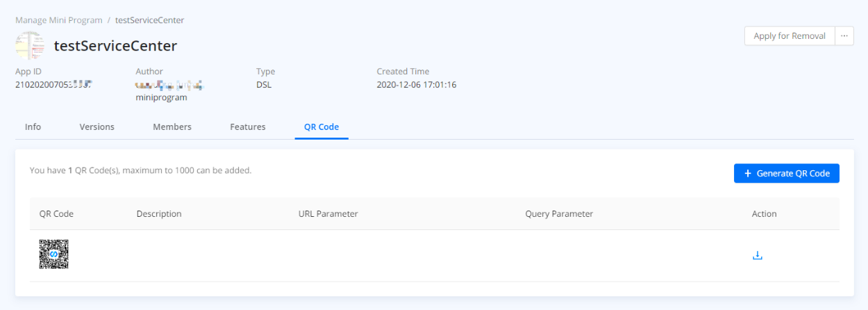
Task: Click the testServiceCenter app avatar icon
Action: (x=30, y=46)
